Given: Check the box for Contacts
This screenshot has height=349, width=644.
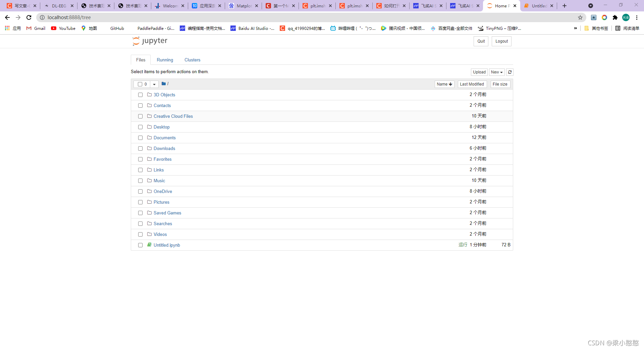Looking at the screenshot, I should [140, 106].
